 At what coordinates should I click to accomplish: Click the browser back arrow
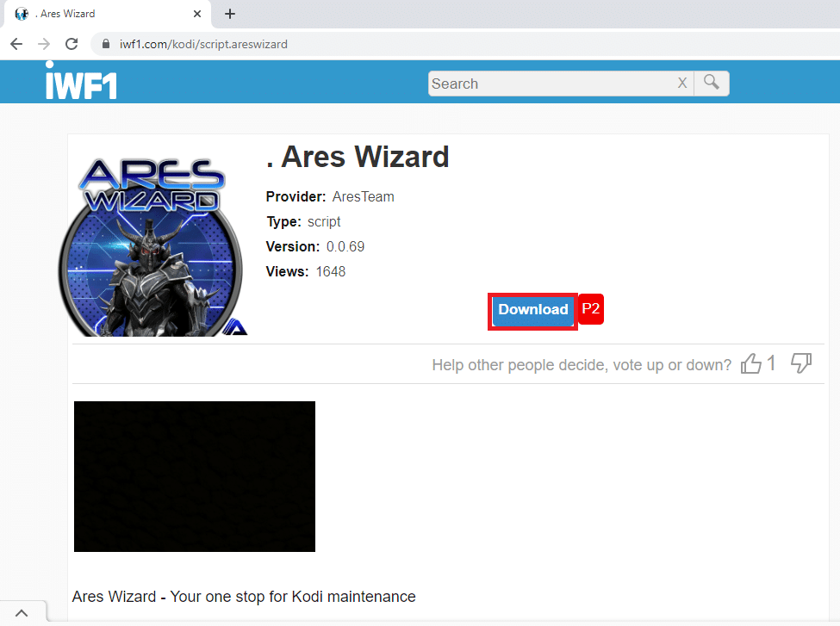(16, 44)
